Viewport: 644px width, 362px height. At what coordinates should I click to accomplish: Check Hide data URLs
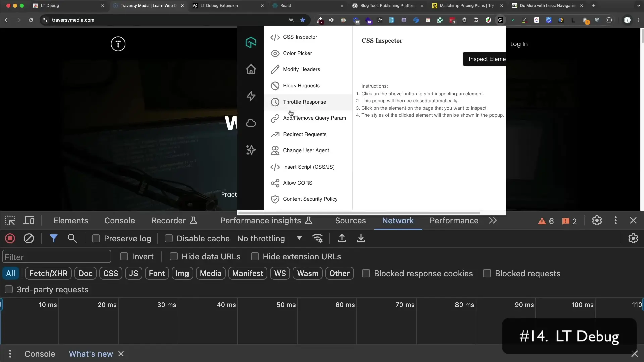tap(174, 257)
